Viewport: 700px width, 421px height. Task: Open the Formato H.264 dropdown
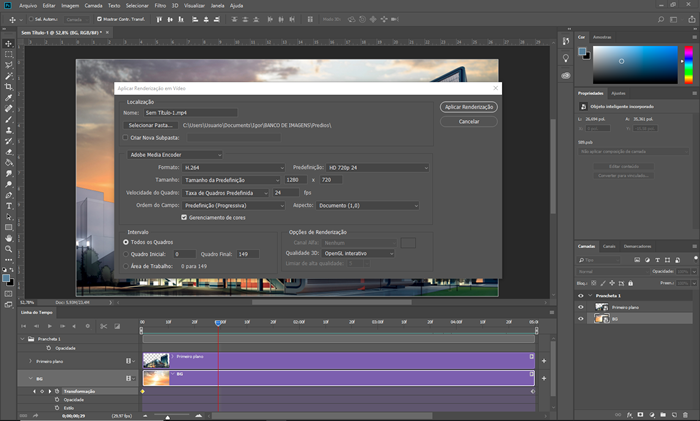click(x=233, y=167)
